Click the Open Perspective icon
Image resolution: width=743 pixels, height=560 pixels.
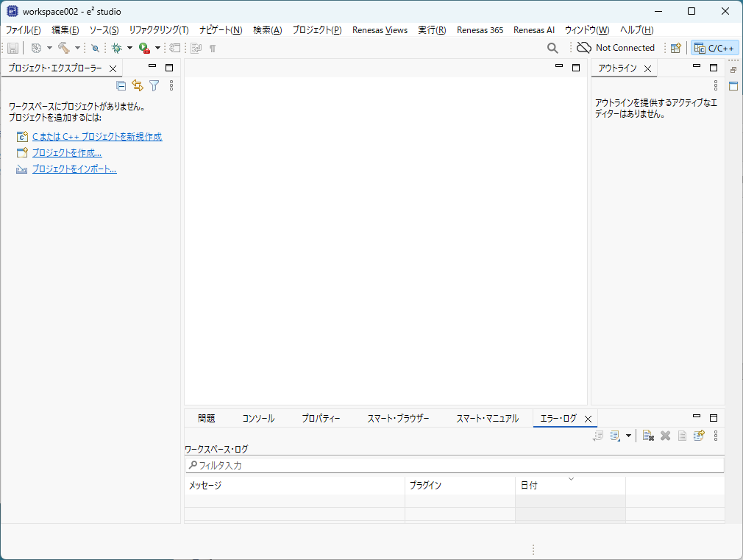tap(676, 48)
